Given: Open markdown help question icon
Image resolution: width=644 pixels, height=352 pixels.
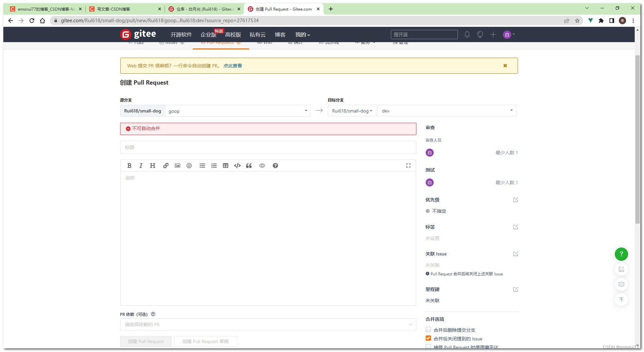Looking at the screenshot, I should [x=275, y=166].
